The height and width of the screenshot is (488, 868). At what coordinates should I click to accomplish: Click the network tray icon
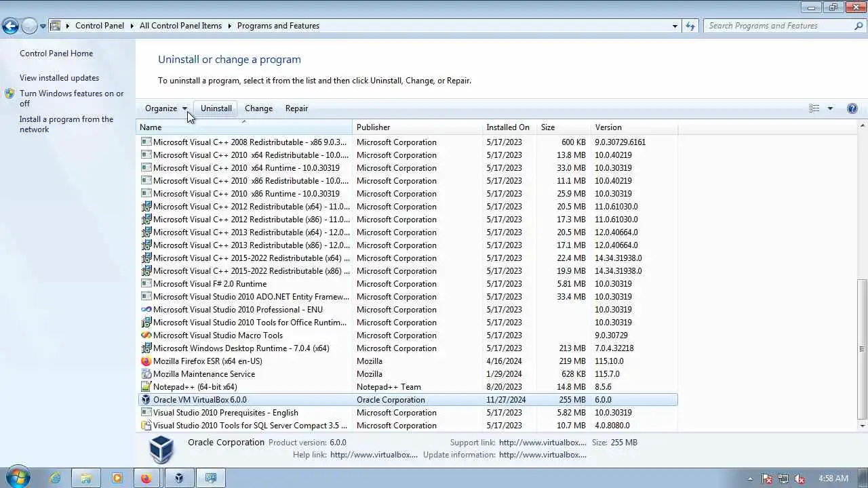click(x=783, y=479)
